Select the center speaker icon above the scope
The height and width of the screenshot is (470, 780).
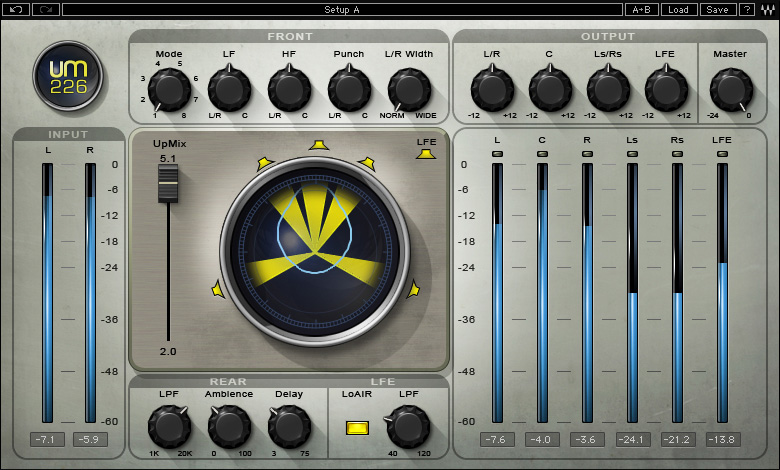click(318, 144)
